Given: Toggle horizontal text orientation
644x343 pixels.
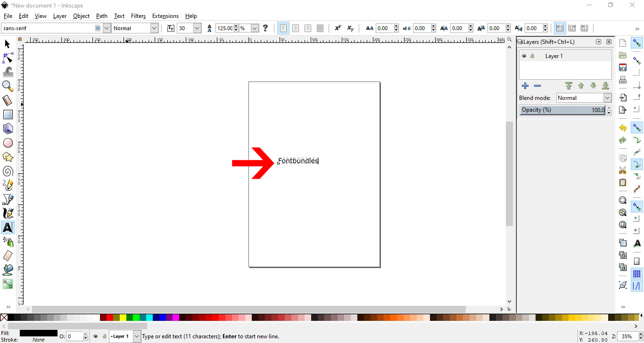Looking at the screenshot, I should click(x=560, y=28).
